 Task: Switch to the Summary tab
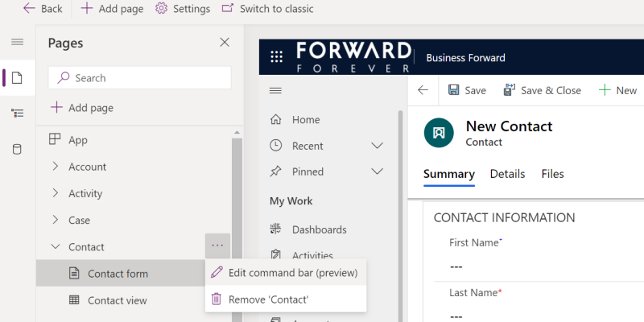[x=449, y=174]
